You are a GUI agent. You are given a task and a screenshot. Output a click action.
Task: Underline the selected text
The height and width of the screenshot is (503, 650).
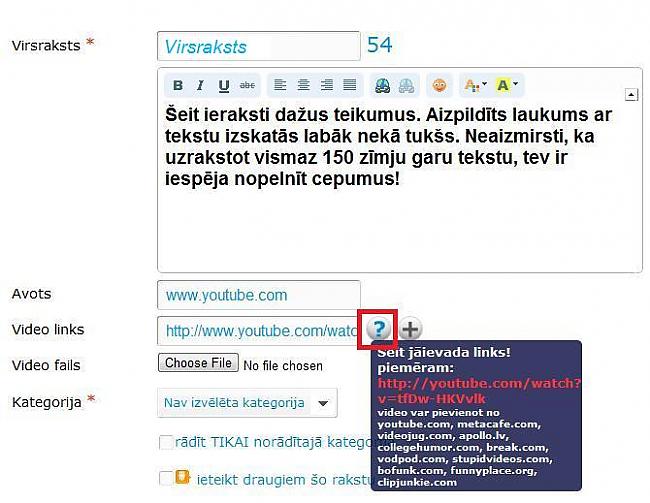224,85
